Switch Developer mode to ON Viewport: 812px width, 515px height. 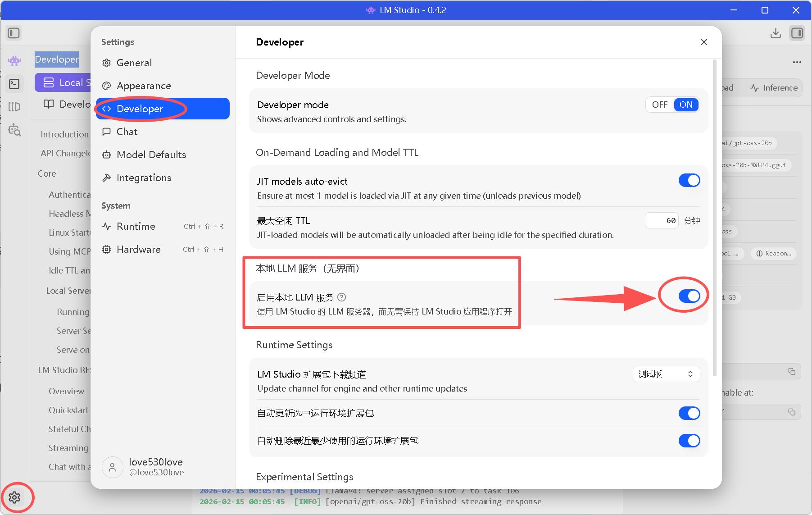[686, 105]
